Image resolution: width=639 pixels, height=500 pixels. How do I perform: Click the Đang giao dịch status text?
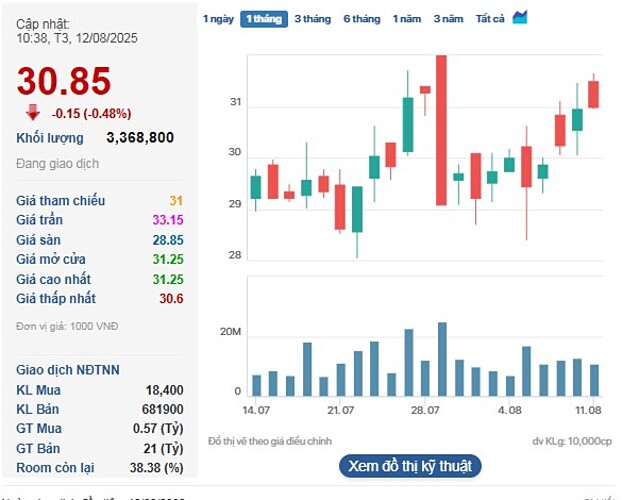pyautogui.click(x=57, y=164)
